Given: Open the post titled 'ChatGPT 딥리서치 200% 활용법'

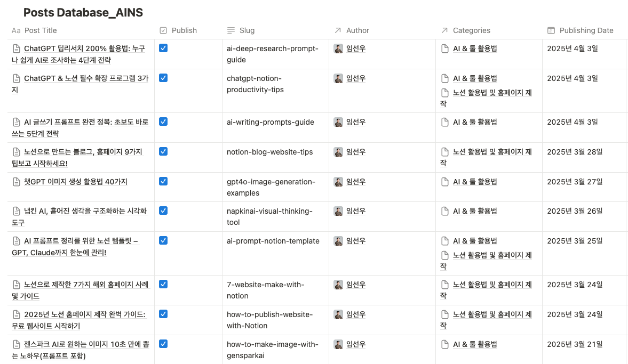Looking at the screenshot, I should coord(85,48).
